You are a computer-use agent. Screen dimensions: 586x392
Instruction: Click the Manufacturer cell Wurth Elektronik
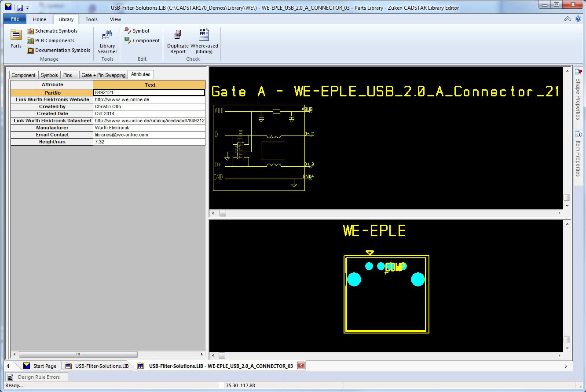pyautogui.click(x=149, y=128)
